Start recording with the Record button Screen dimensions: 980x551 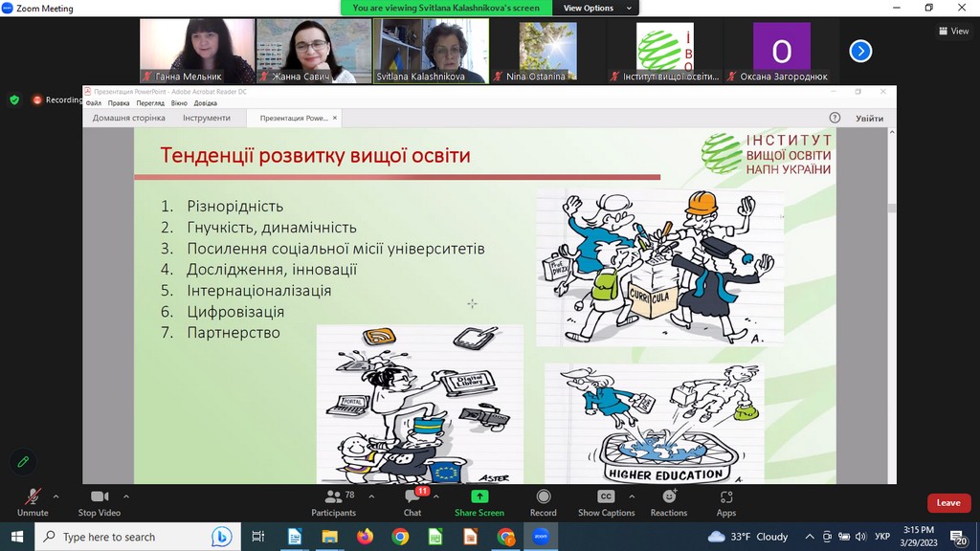click(x=544, y=503)
